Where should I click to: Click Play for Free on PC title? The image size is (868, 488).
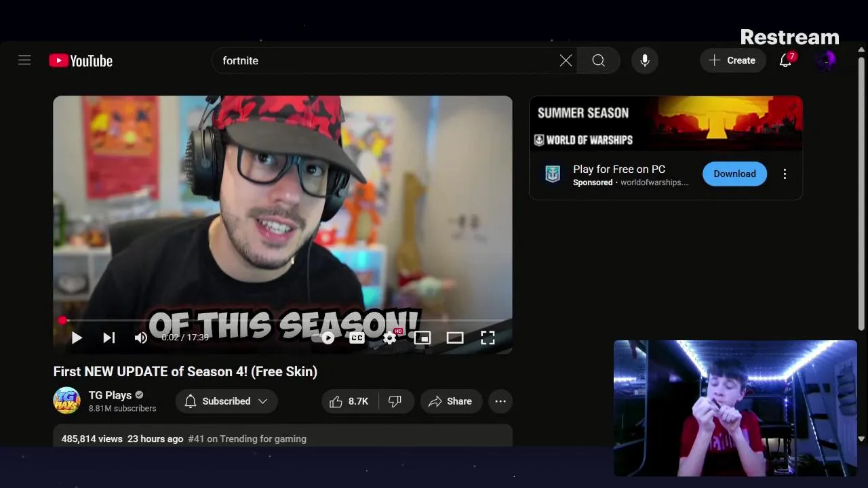point(619,169)
